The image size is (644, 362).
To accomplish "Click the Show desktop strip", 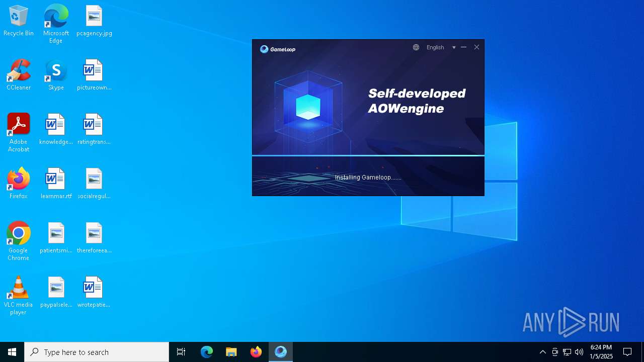I will click(x=642, y=352).
